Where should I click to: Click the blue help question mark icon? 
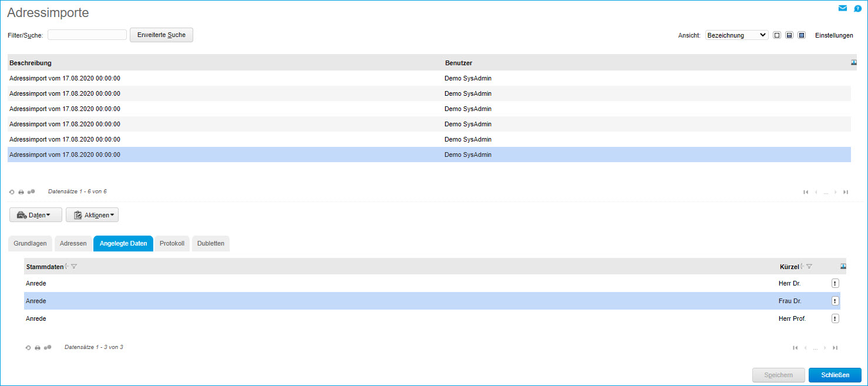pos(857,9)
